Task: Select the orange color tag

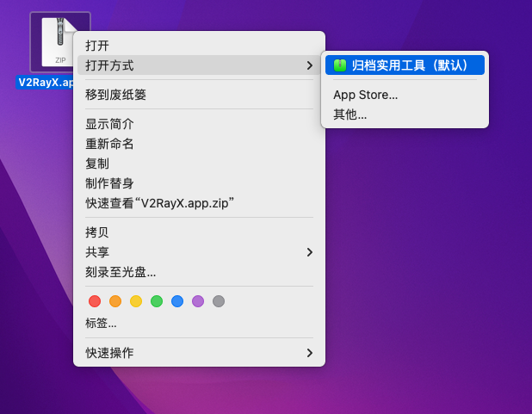Action: (115, 301)
